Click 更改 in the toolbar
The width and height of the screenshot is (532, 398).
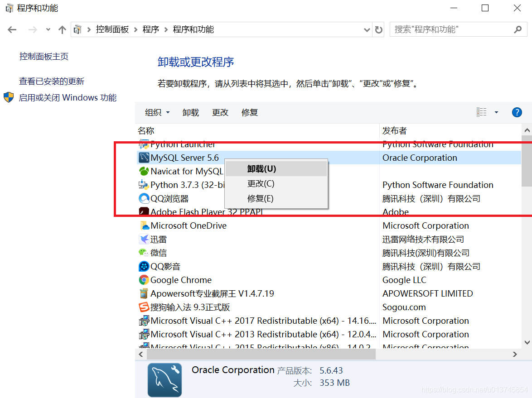point(220,112)
